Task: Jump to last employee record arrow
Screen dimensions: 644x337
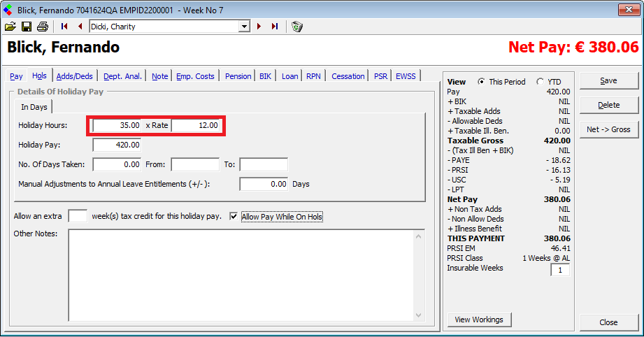Action: click(x=275, y=27)
